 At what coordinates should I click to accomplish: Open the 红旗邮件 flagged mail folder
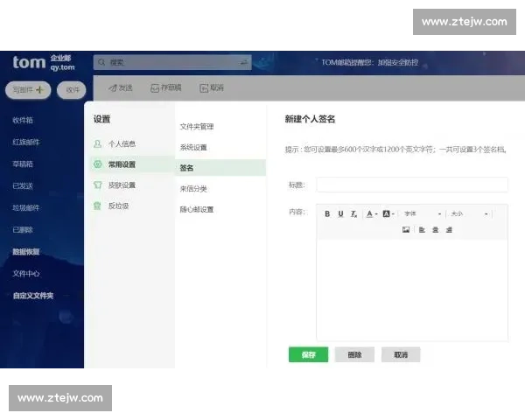[26, 142]
